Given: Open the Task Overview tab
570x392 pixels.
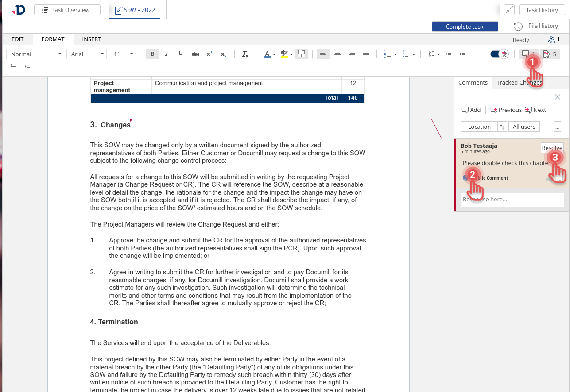Looking at the screenshot, I should 67,10.
